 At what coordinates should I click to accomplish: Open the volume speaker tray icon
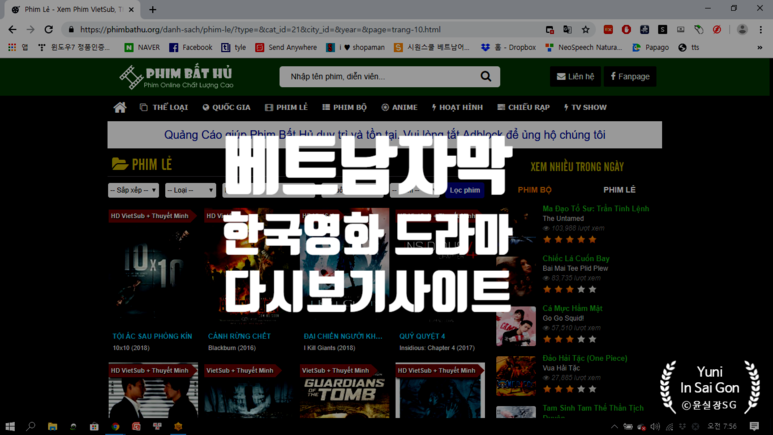pos(655,426)
